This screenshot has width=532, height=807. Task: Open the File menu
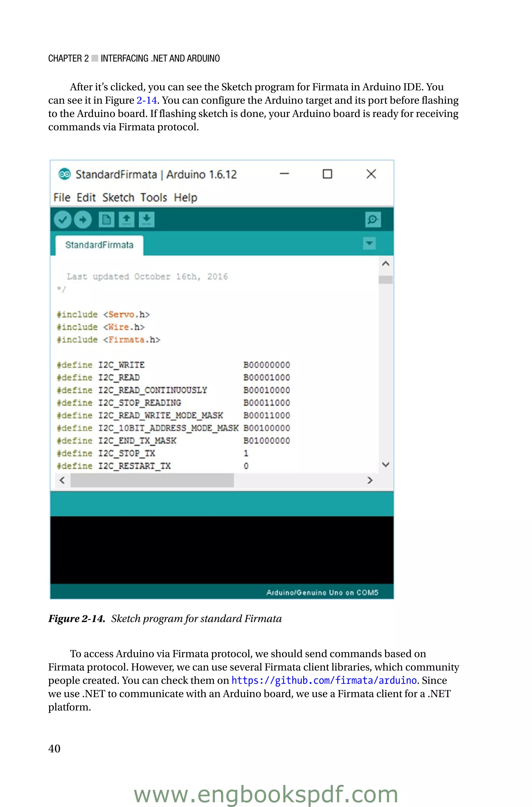tap(62, 198)
